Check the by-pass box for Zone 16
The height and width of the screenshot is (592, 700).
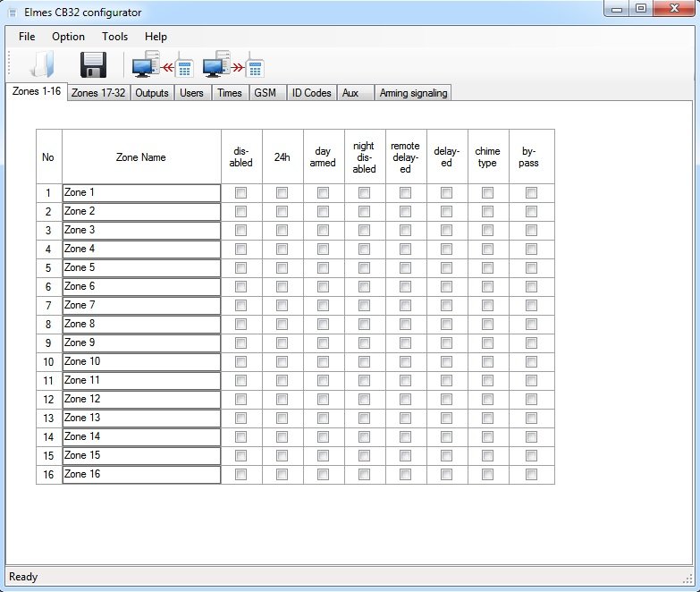tap(531, 475)
